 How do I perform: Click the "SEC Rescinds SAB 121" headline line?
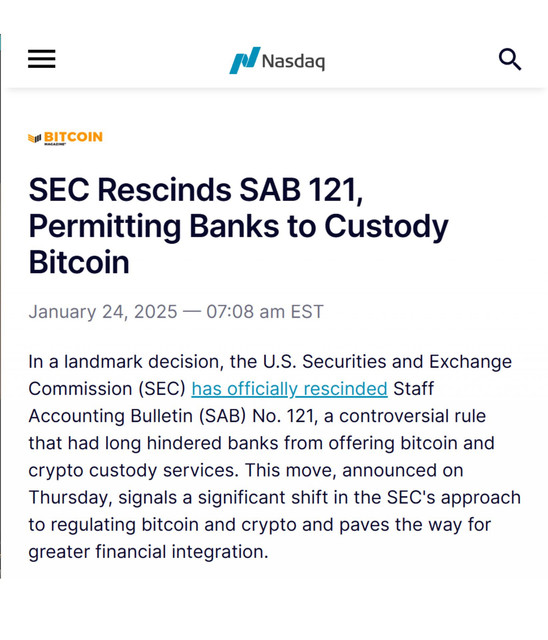coord(196,190)
